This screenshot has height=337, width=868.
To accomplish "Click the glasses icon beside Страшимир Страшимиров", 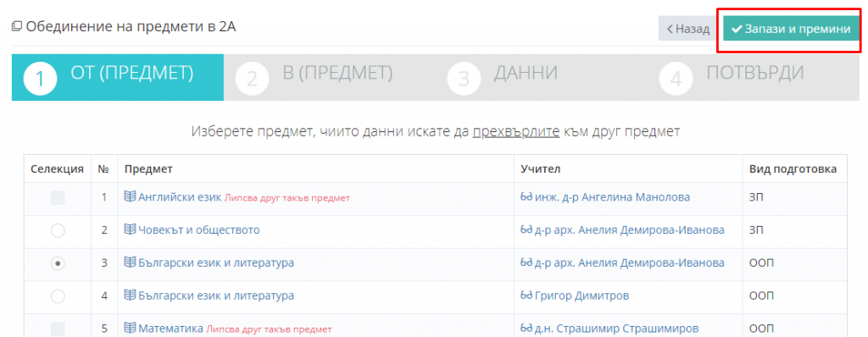I will pyautogui.click(x=526, y=329).
